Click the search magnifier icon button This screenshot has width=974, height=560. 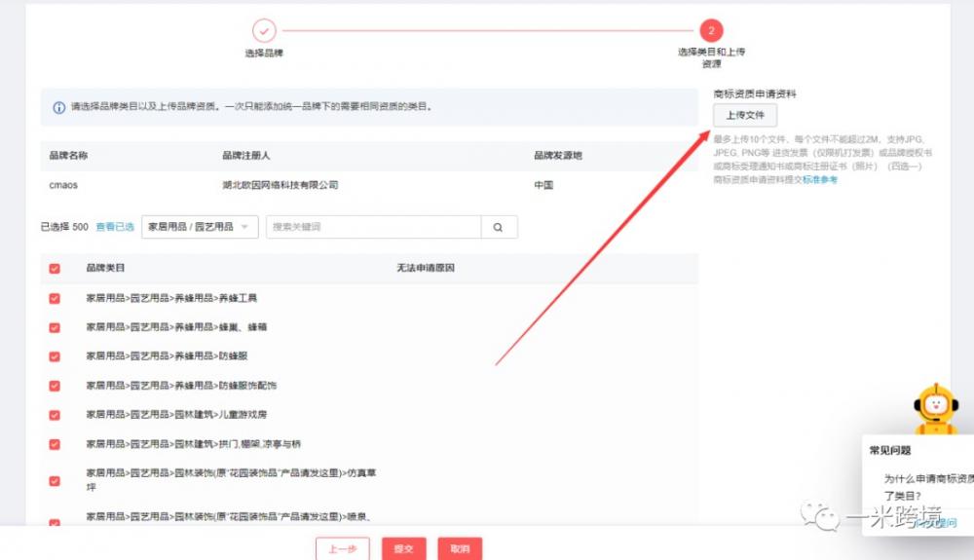click(499, 227)
